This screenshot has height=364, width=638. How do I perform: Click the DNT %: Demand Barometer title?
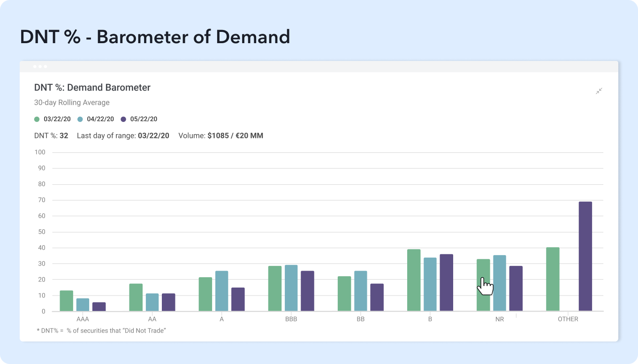click(x=92, y=88)
